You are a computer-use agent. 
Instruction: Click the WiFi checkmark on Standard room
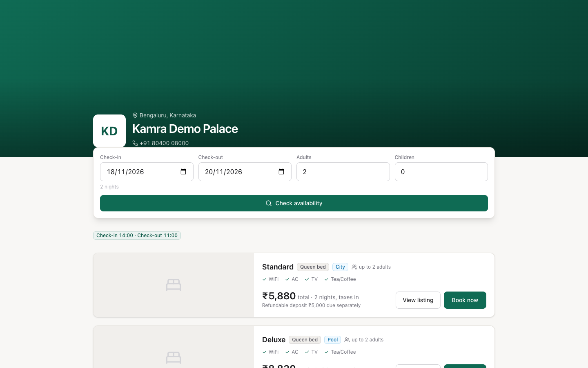[265, 279]
